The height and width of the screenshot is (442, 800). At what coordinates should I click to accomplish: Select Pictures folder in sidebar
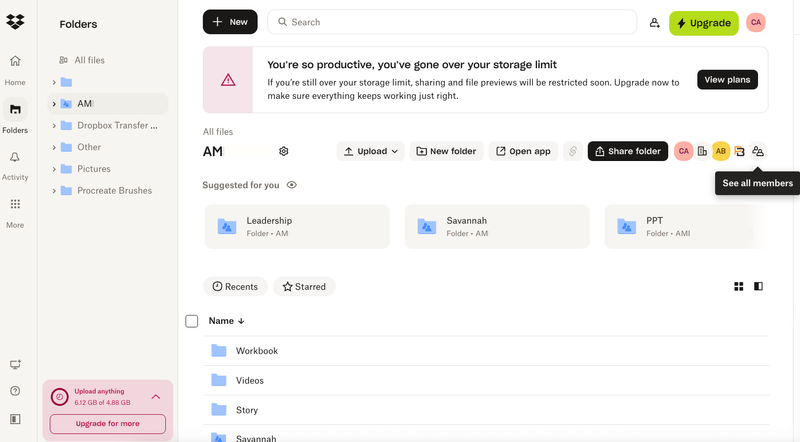(x=94, y=169)
